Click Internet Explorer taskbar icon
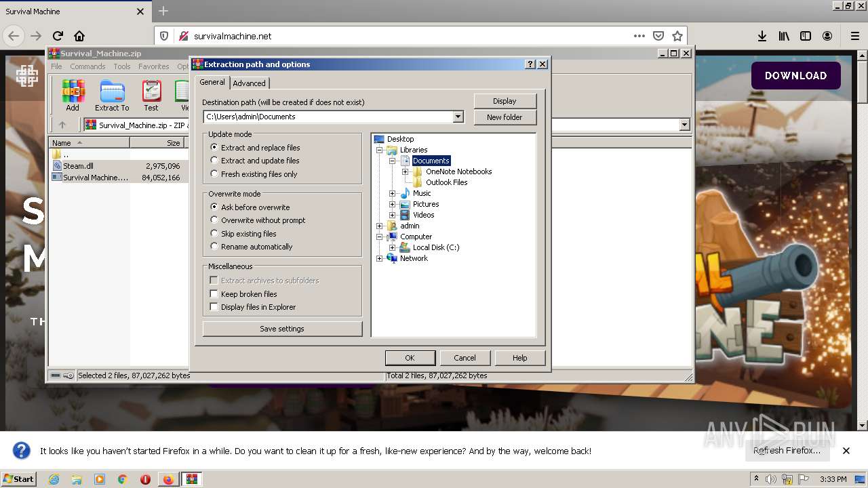Image resolution: width=868 pixels, height=488 pixels. pyautogui.click(x=54, y=479)
